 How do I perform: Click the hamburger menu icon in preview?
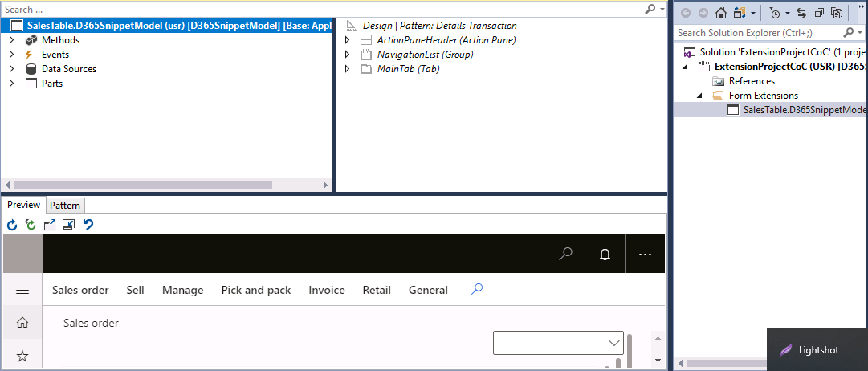[22, 290]
